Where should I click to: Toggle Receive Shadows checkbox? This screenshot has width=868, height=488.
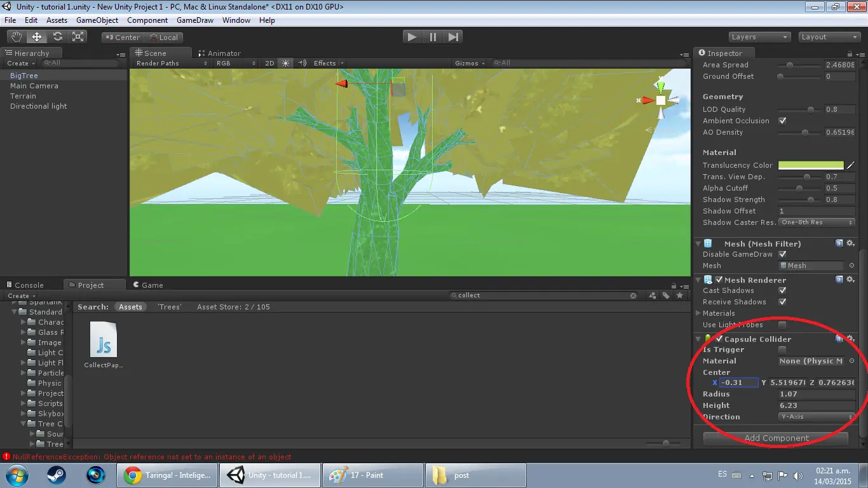[x=782, y=302]
